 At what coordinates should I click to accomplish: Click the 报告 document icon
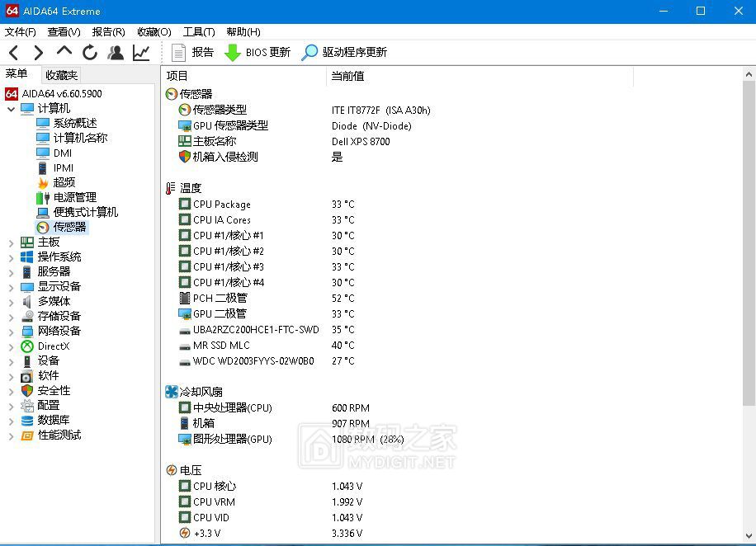tap(178, 52)
